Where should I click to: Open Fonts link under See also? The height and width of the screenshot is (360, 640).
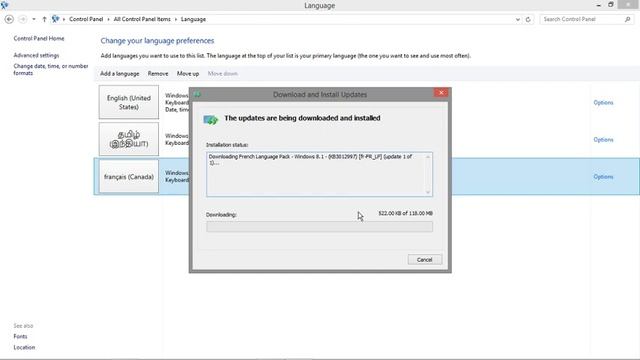pyautogui.click(x=20, y=336)
